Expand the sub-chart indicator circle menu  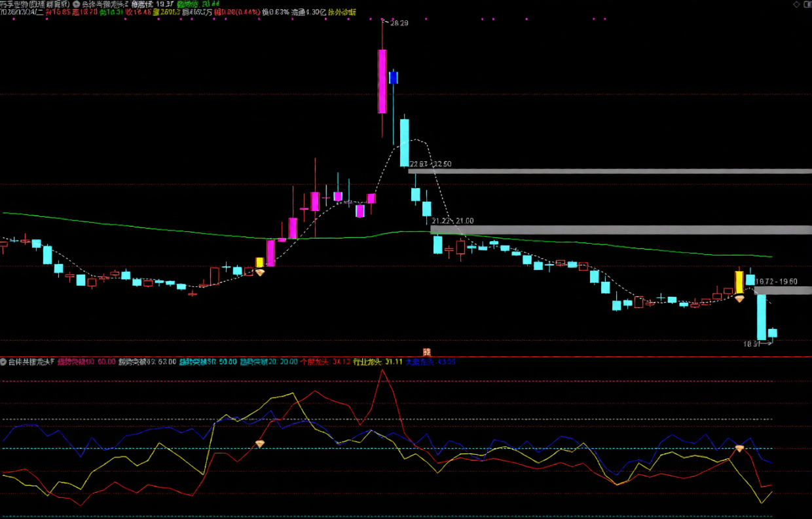click(3, 362)
